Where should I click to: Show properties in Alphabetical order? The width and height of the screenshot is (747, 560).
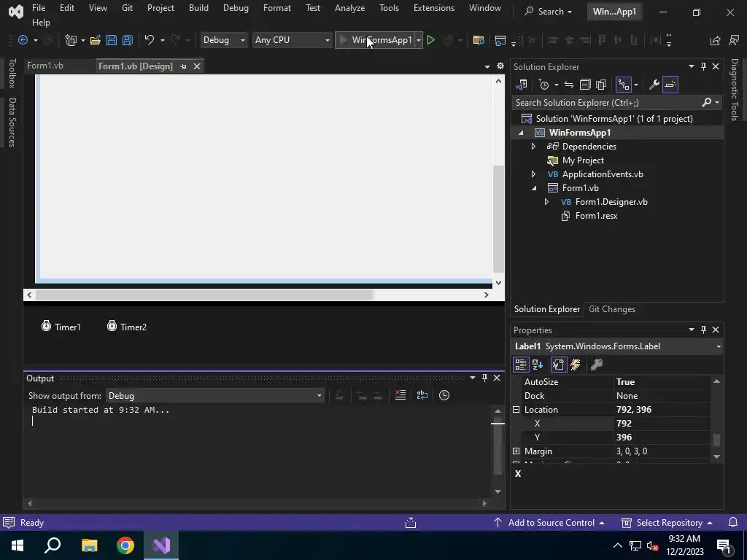pos(538,365)
